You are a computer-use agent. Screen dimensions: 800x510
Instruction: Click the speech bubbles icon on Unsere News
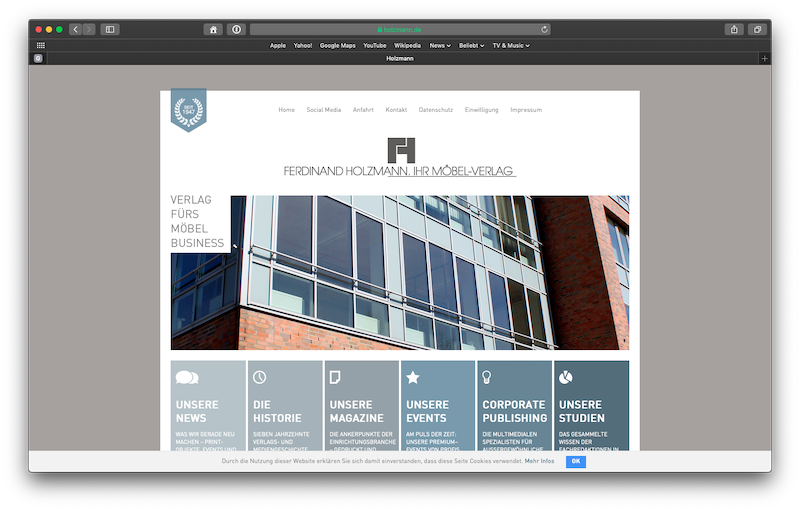(187, 378)
